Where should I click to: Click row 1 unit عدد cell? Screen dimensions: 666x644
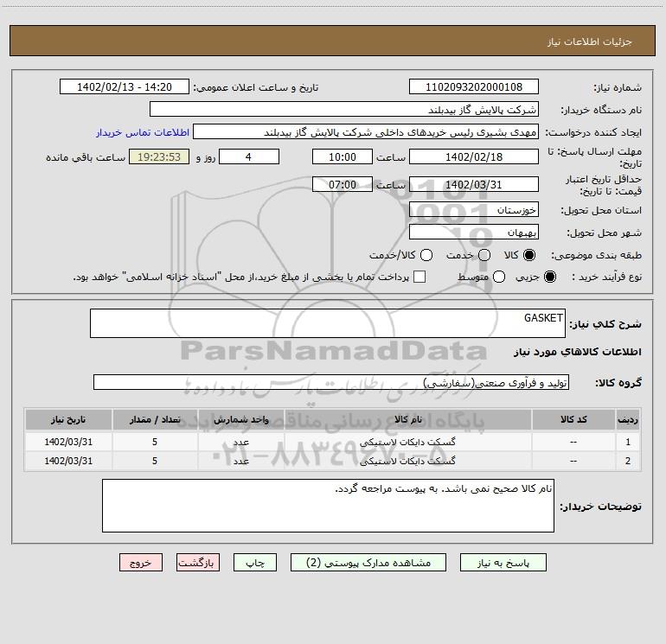240,442
